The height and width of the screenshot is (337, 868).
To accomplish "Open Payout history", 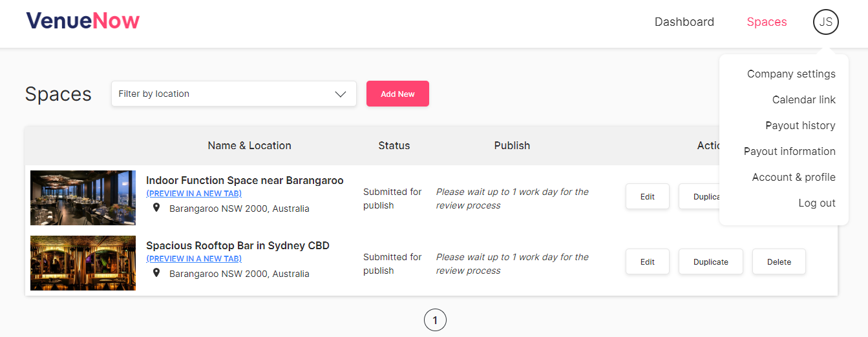I will (800, 125).
